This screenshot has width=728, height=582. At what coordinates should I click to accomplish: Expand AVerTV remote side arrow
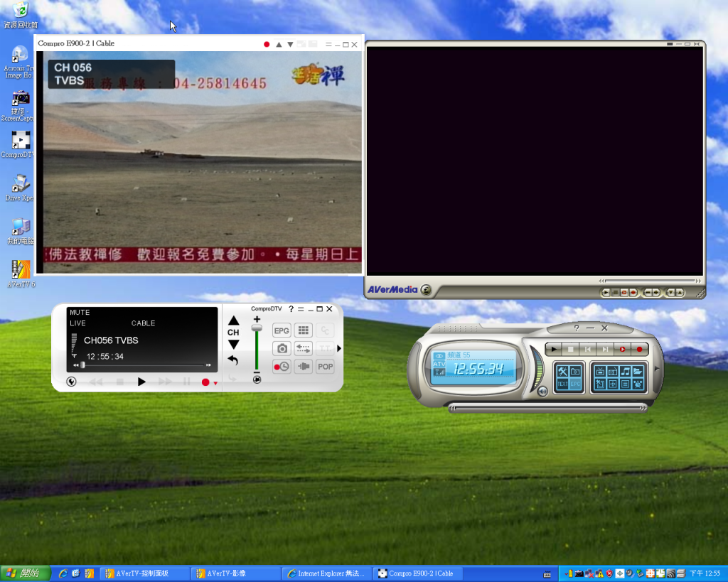pos(656,369)
